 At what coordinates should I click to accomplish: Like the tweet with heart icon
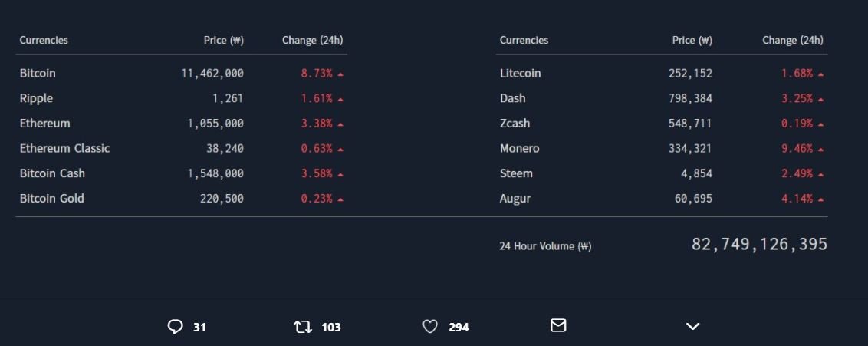[430, 327]
